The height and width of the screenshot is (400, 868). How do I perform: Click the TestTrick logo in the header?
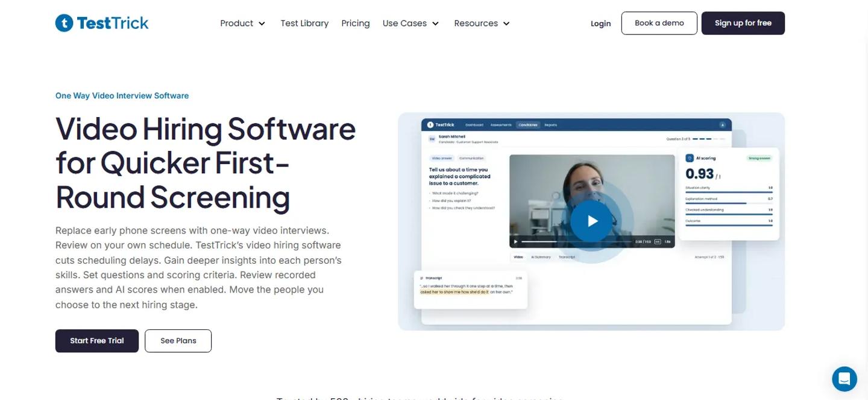102,23
